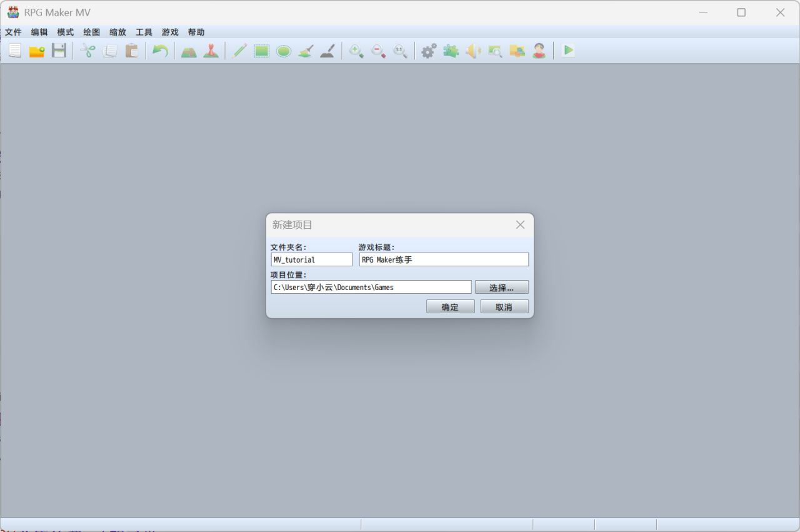Open the Sound Test speaker icon
The width and height of the screenshot is (800, 532).
(473, 51)
